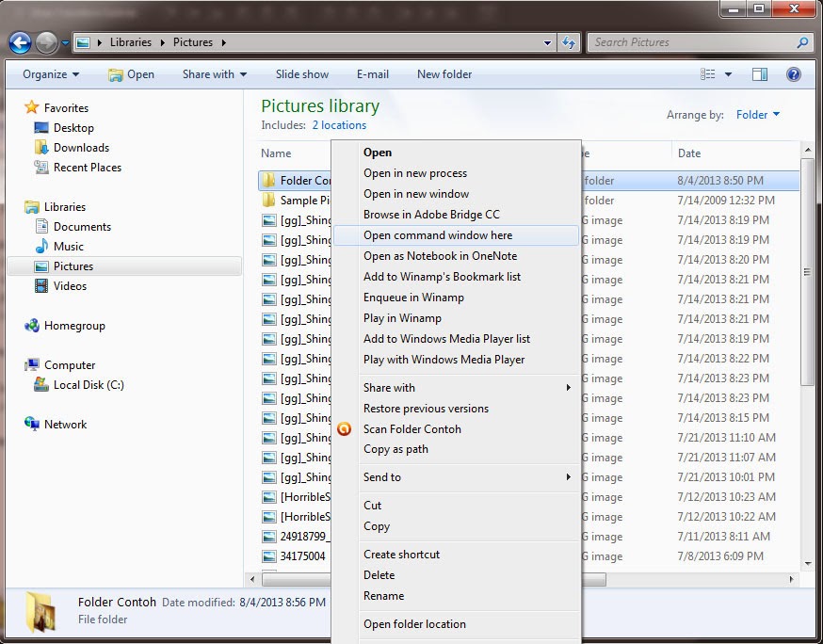Click the Folder Contoh folder icon in list
Image resolution: width=823 pixels, height=644 pixels.
268,181
